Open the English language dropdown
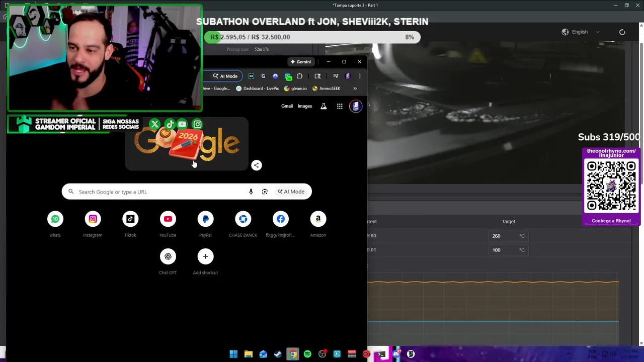The width and height of the screenshot is (644, 362). [581, 32]
